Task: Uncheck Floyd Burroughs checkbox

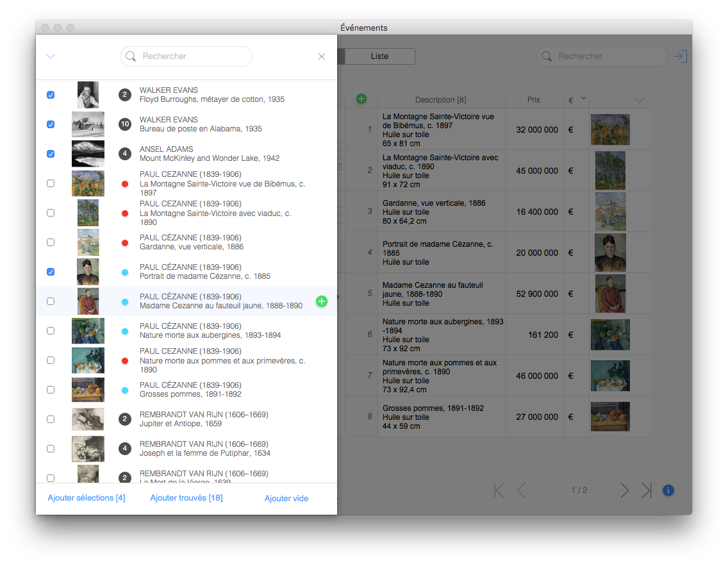Action: (x=51, y=95)
